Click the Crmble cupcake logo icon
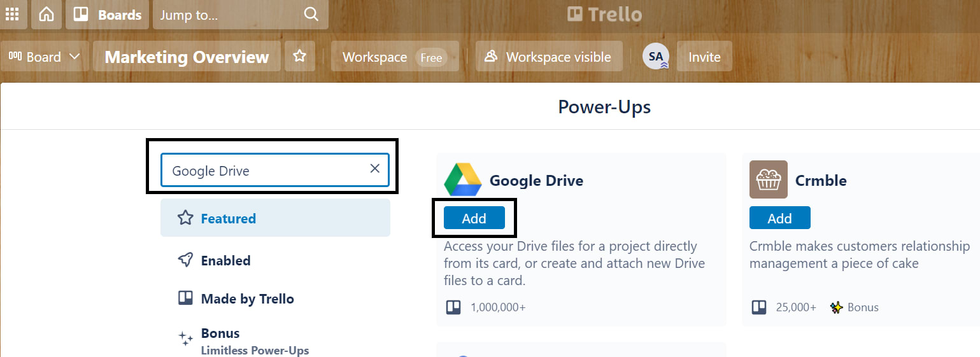Viewport: 980px width, 357px height. pos(768,179)
